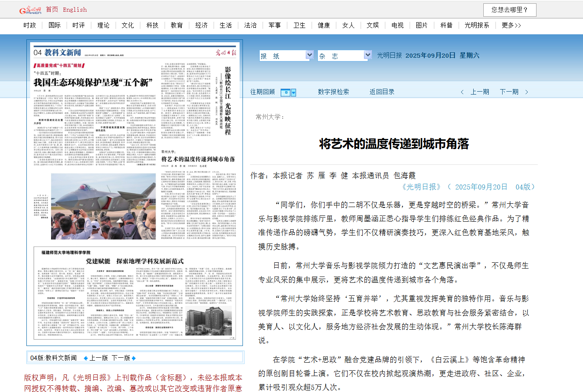The width and height of the screenshot is (583, 392).
Task: Open the 04版 page link in the byline
Action: 525,187
